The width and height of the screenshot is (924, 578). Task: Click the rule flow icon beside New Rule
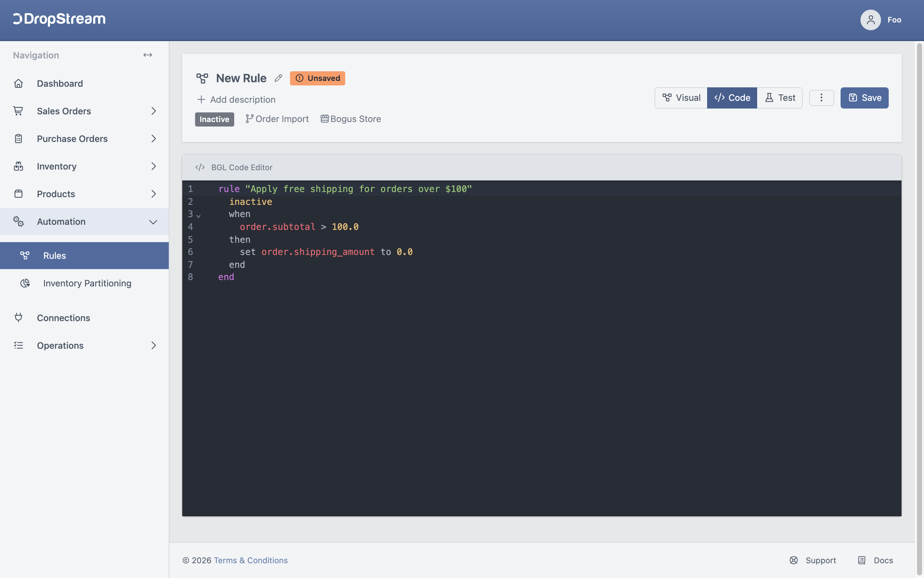click(x=202, y=78)
